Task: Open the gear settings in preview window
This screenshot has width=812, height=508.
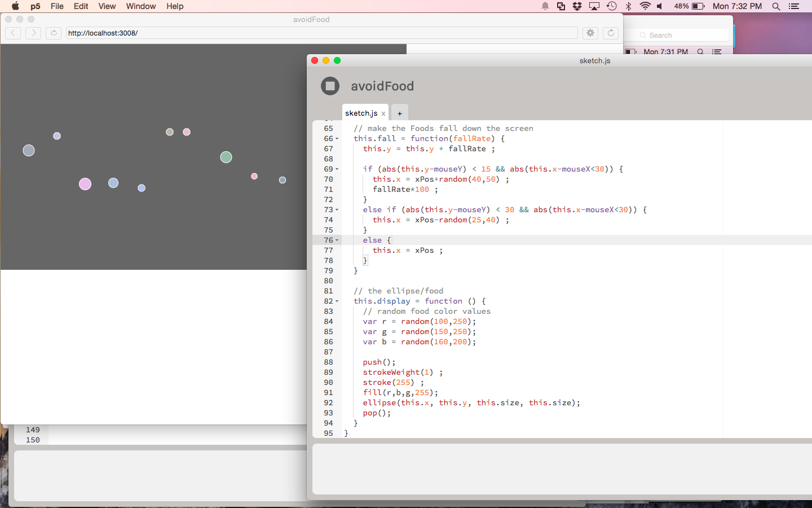Action: (590, 33)
